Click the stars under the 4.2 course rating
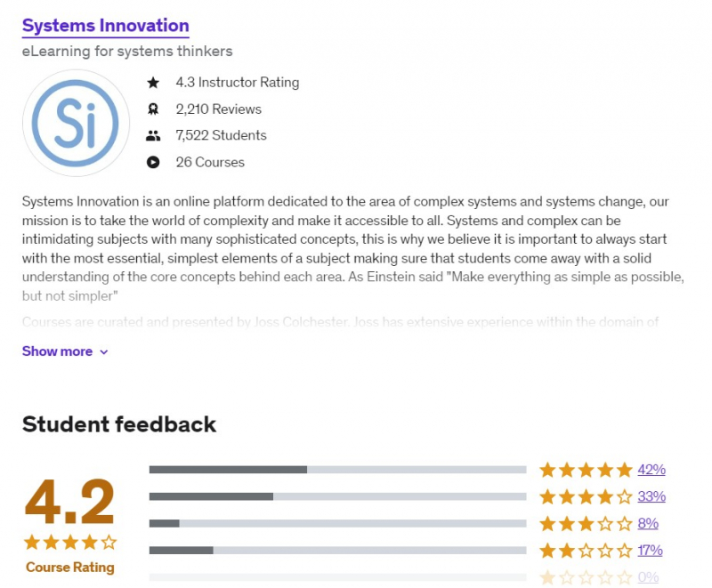The width and height of the screenshot is (712, 588). coord(70,542)
